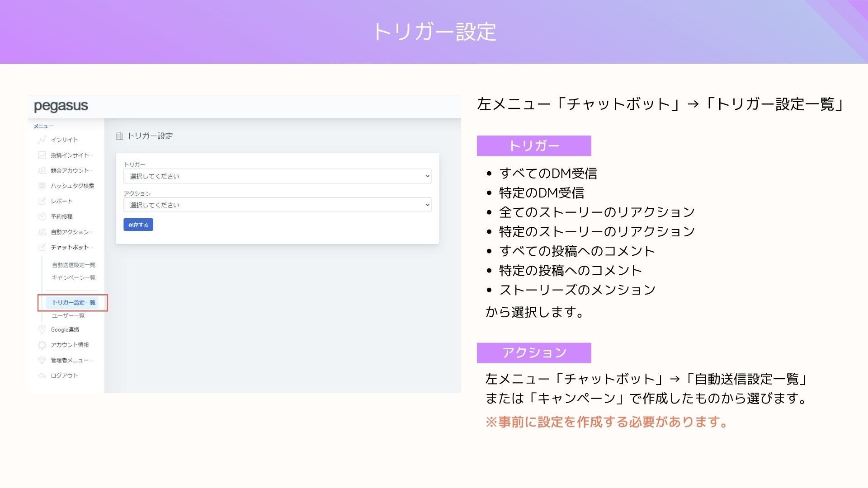Image resolution: width=868 pixels, height=488 pixels.
Task: Open the トリガー selection dropdown
Action: (x=277, y=176)
